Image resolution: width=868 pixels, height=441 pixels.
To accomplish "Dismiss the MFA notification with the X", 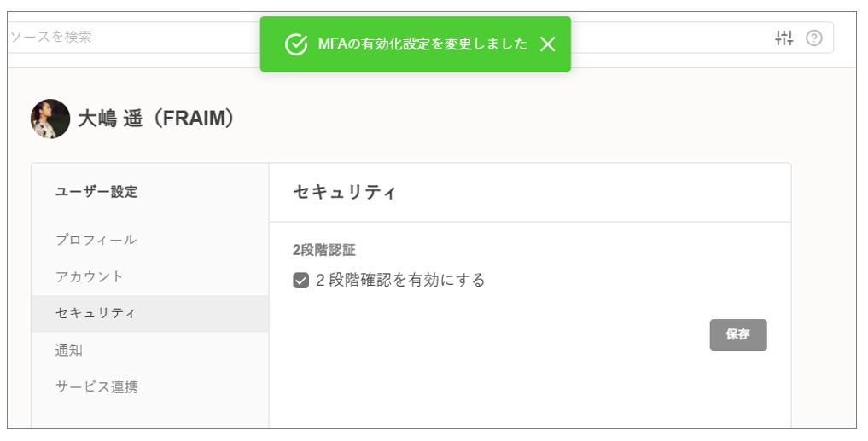I will tap(548, 44).
